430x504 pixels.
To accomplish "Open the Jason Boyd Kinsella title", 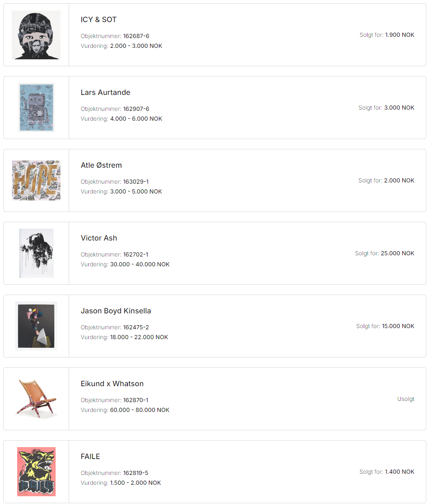I will pos(116,311).
